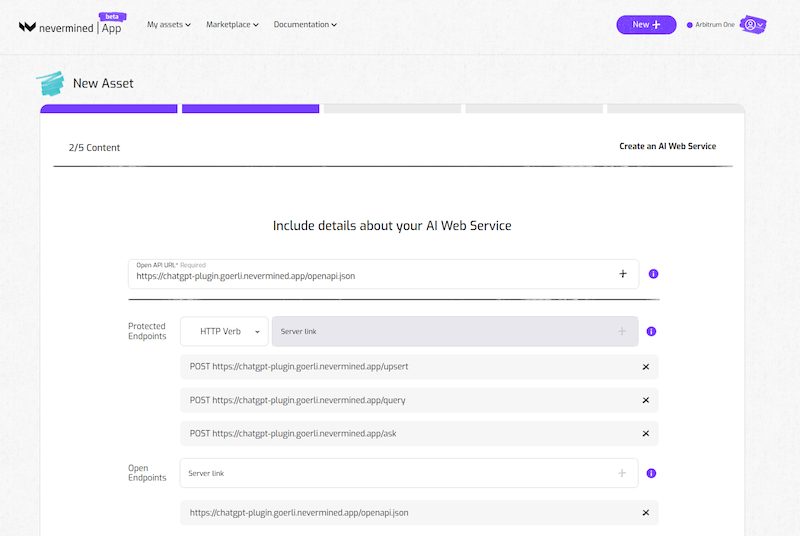Click the New Asset heading

(x=103, y=83)
